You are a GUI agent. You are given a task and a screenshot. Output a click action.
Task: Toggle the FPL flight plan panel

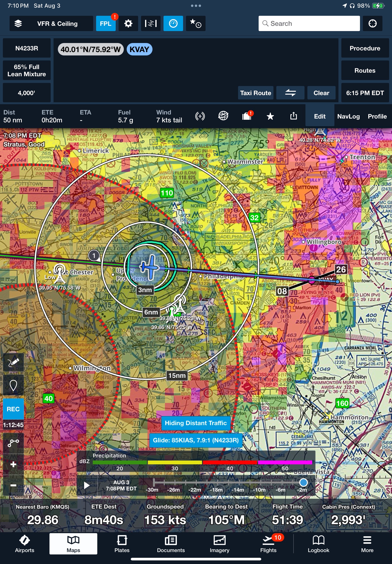pyautogui.click(x=106, y=24)
